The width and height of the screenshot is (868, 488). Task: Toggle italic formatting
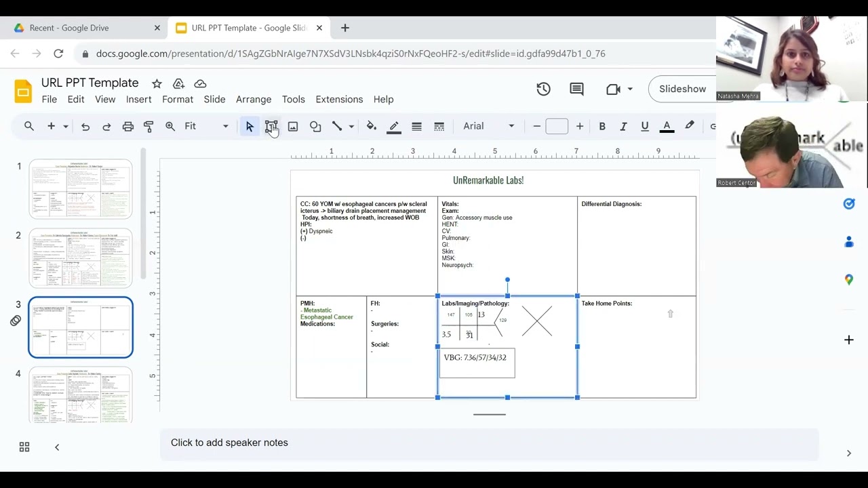[623, 126]
